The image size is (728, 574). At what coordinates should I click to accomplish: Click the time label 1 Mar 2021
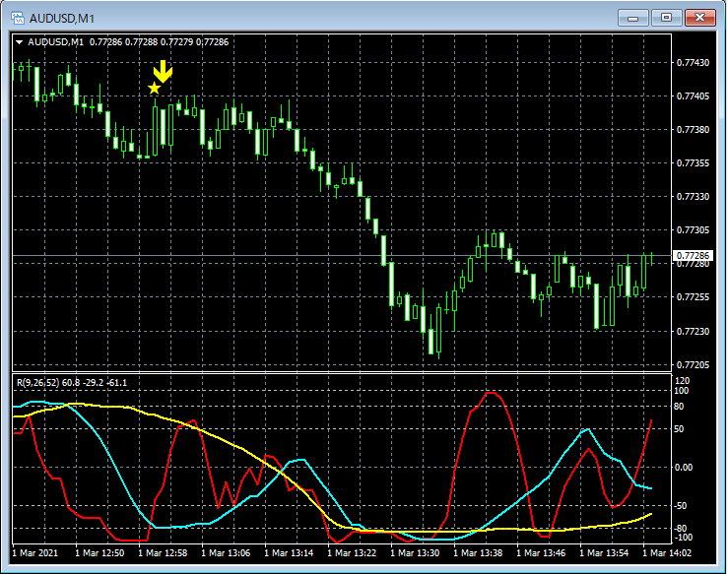[x=35, y=553]
